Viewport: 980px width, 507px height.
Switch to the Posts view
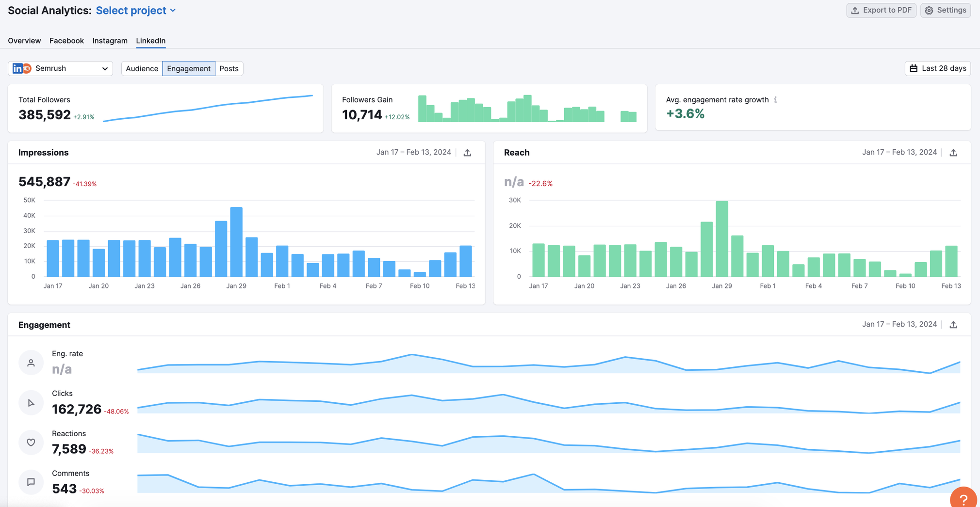229,68
